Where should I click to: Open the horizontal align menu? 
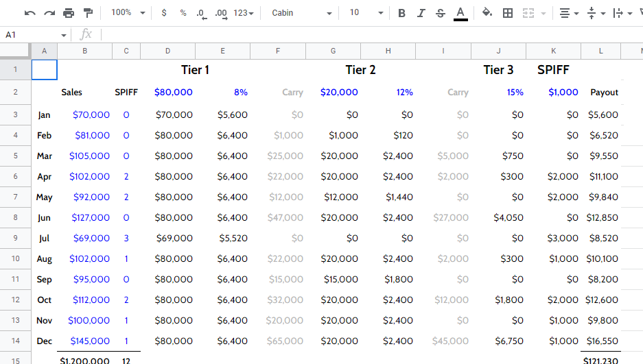pyautogui.click(x=568, y=13)
